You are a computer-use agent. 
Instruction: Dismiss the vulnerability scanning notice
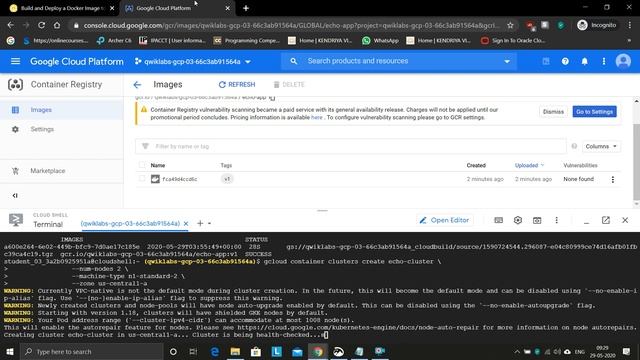click(x=553, y=111)
